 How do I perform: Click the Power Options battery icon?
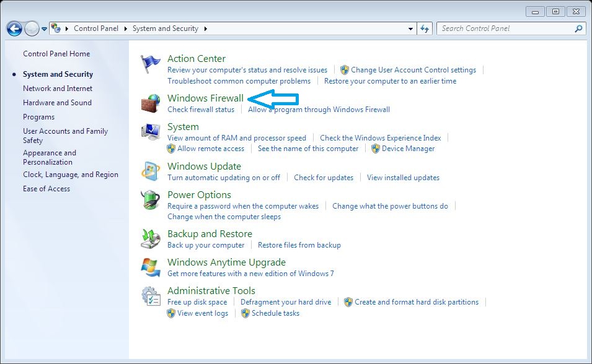(150, 199)
